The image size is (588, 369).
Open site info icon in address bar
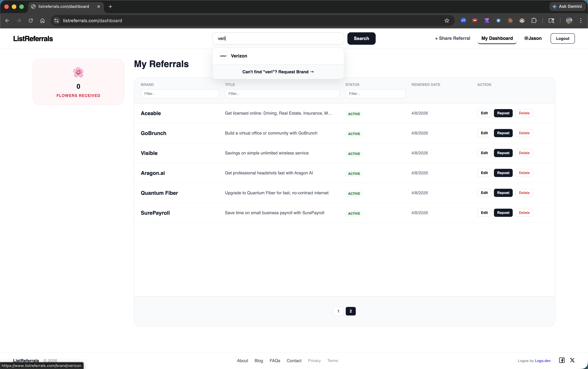tap(57, 21)
